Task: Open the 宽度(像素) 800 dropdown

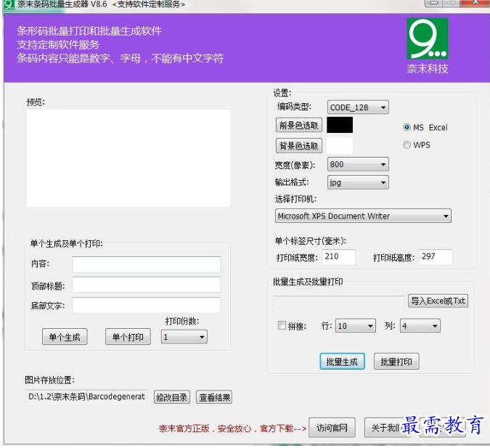Action: [358, 164]
